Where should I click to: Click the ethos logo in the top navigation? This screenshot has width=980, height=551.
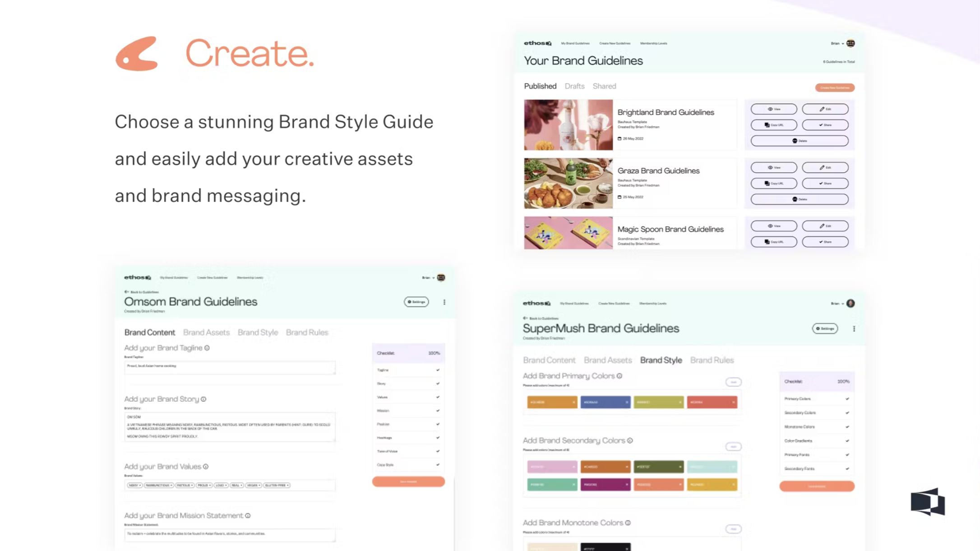click(x=537, y=43)
